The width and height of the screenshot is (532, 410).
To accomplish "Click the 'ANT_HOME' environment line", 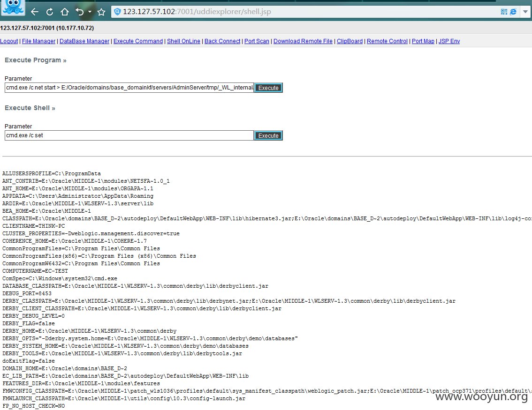I will [78, 189].
